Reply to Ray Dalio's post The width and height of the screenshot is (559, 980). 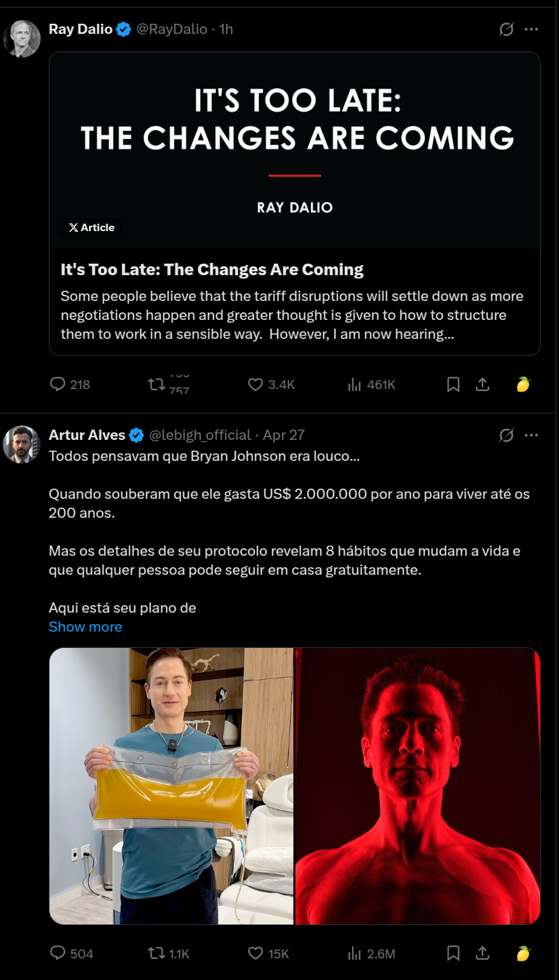pos(59,384)
